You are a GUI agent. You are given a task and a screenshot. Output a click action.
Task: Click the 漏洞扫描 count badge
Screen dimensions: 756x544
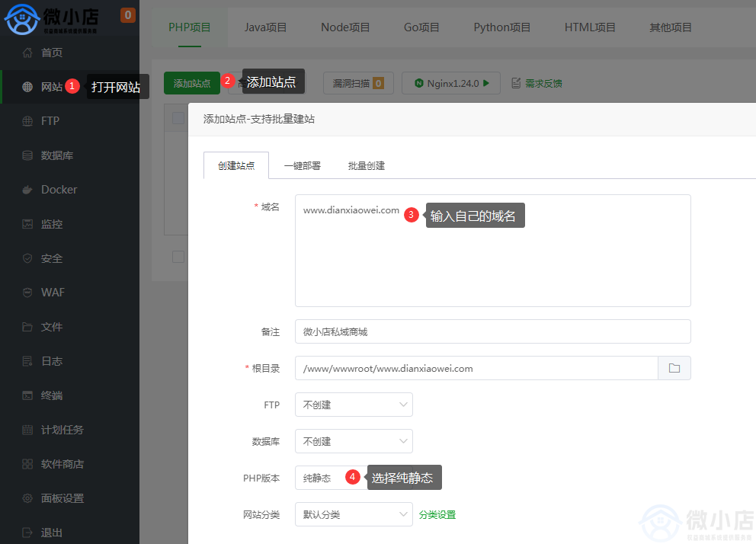(379, 83)
